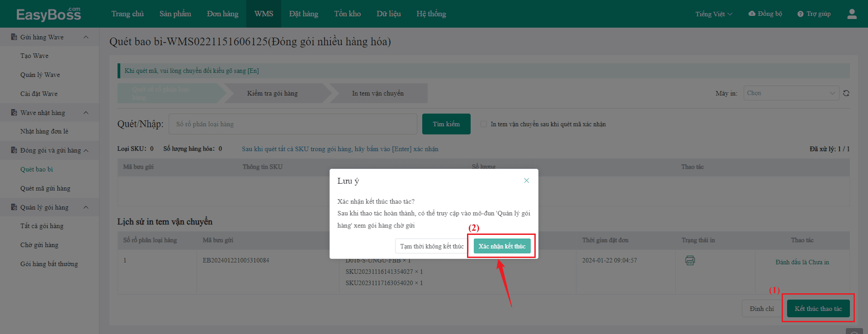Click Số rổ phân loại hàng column header

(x=150, y=240)
